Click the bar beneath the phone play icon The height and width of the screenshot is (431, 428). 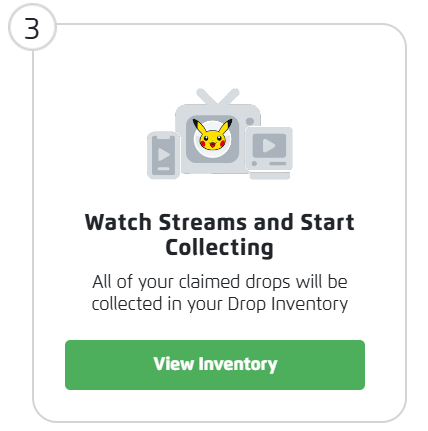click(163, 169)
